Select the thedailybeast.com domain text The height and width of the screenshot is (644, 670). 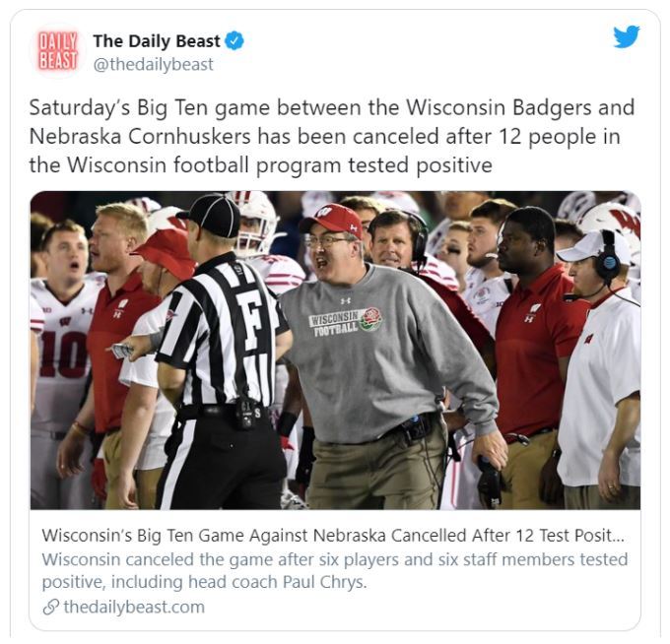[133, 607]
